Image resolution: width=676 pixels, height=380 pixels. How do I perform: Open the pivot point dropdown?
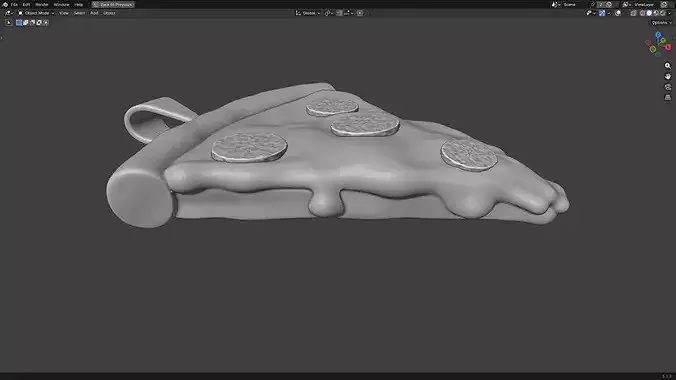(x=329, y=13)
